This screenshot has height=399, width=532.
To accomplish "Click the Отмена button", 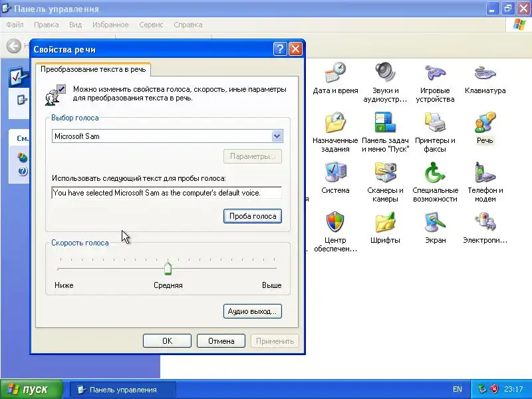I will pos(221,341).
